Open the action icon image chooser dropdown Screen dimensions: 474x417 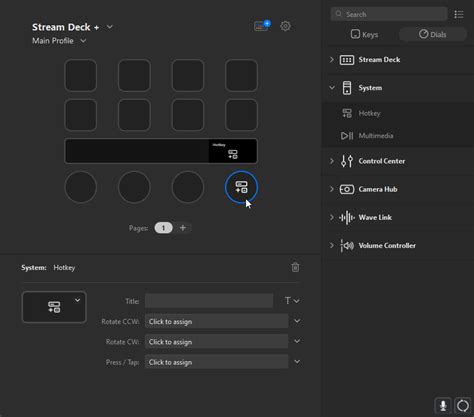[x=77, y=300]
